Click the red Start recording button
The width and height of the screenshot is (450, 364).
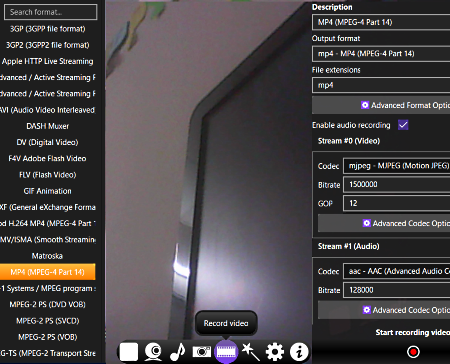413,352
